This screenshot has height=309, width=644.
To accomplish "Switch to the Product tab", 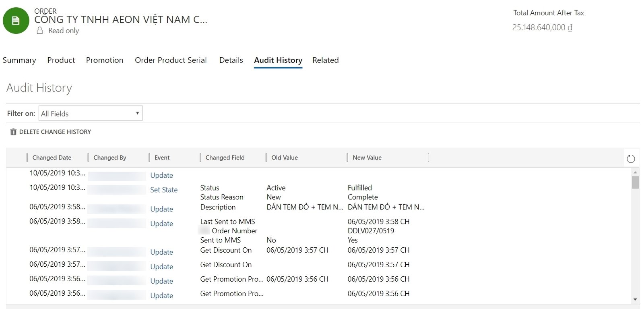I will pos(61,60).
